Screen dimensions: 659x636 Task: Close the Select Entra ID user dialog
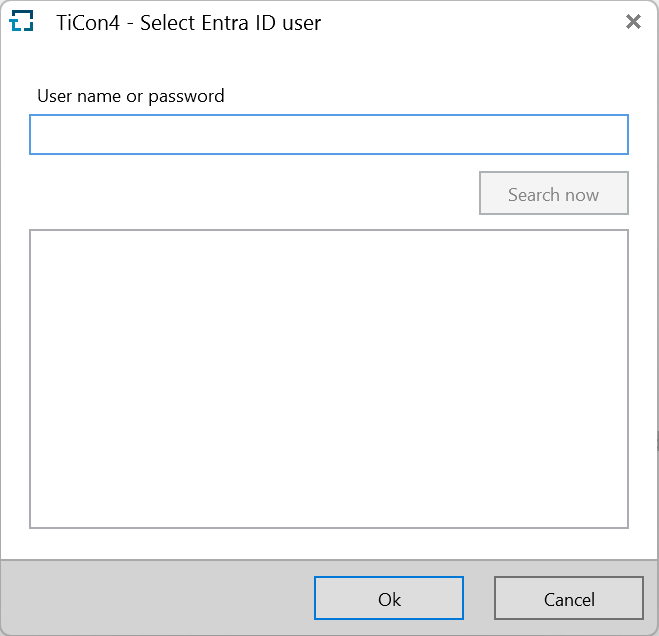[x=632, y=22]
